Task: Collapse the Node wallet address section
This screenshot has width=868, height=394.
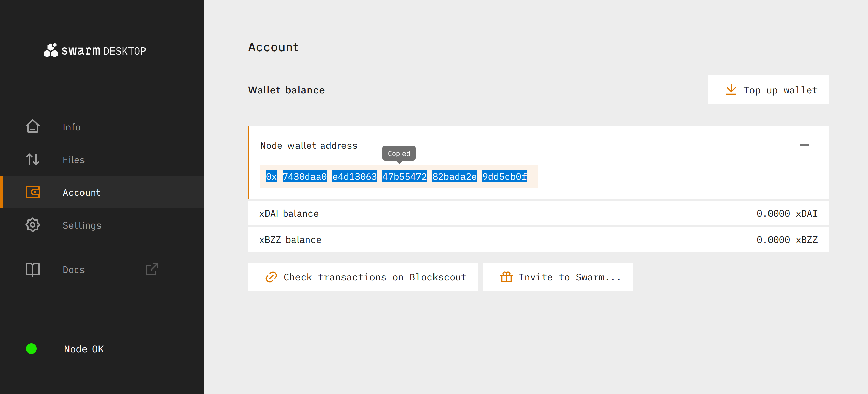Action: [804, 145]
